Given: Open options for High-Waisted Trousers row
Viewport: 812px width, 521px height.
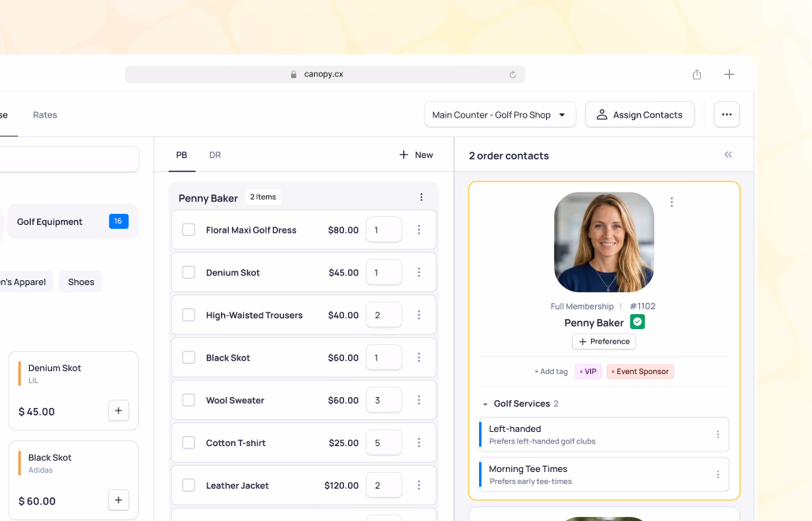Looking at the screenshot, I should [419, 315].
